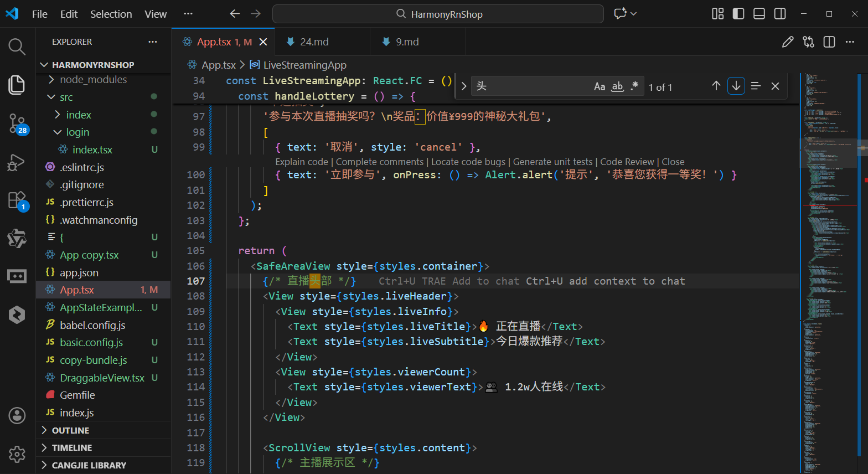
Task: Select LiveStreamingApp in the breadcrumb
Action: (x=304, y=65)
